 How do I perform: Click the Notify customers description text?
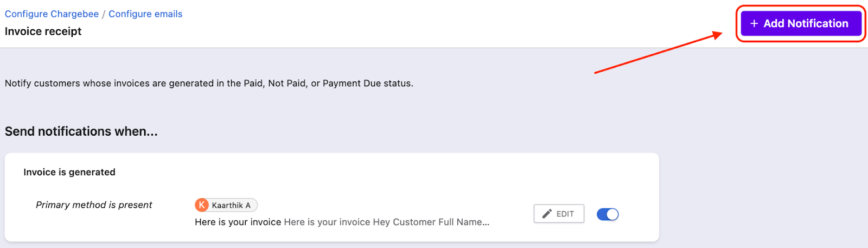point(209,84)
